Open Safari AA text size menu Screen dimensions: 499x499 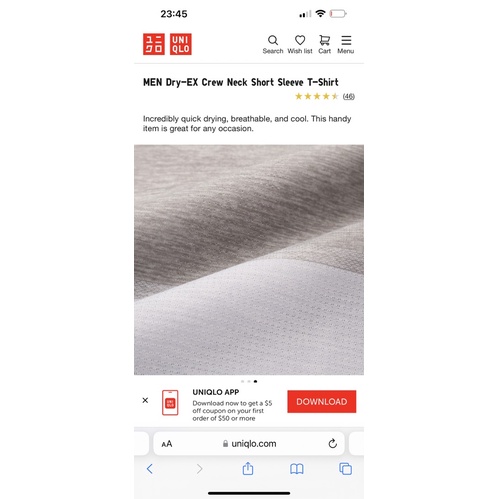167,444
